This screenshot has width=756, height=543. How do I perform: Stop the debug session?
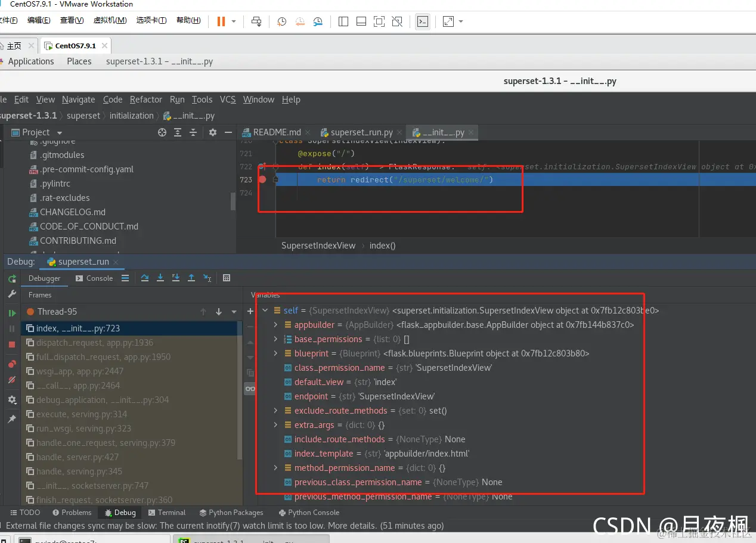coord(12,345)
